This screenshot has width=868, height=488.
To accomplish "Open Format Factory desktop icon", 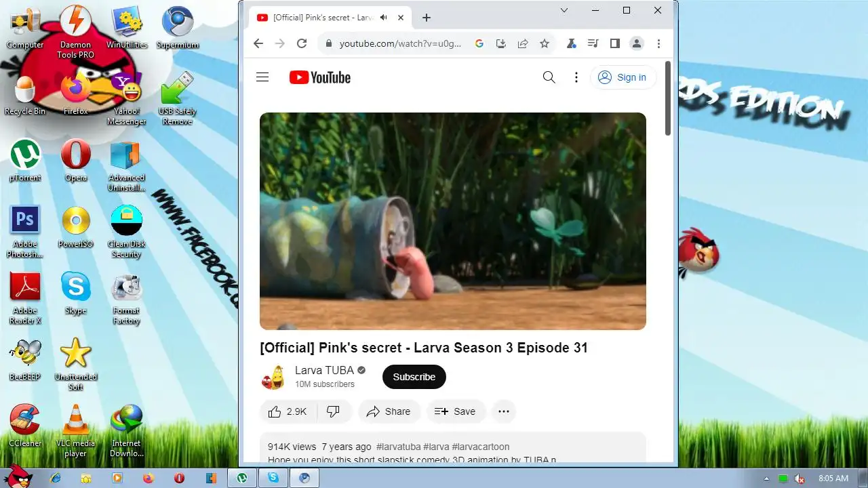I will coord(126,298).
